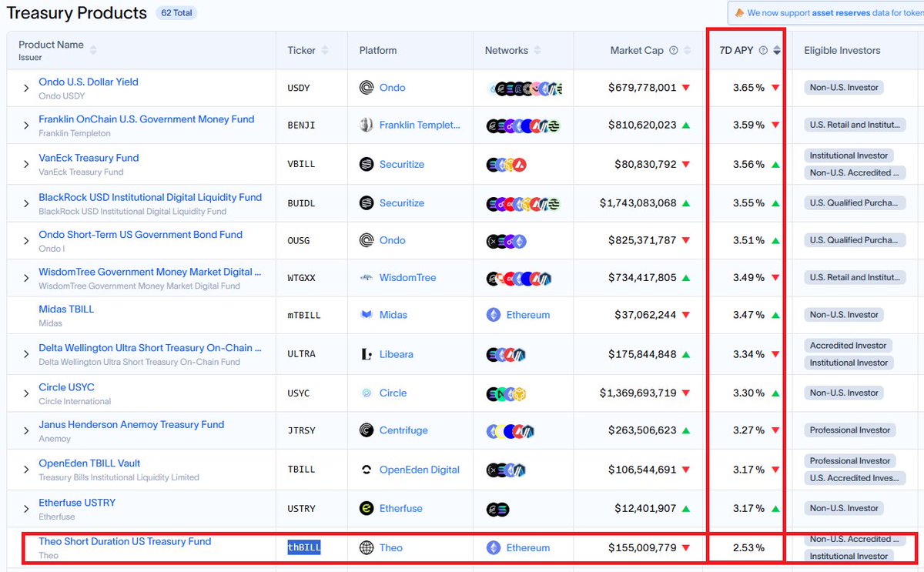Open VanEck Treasury Fund product link
This screenshot has width=924, height=572.
(89, 158)
